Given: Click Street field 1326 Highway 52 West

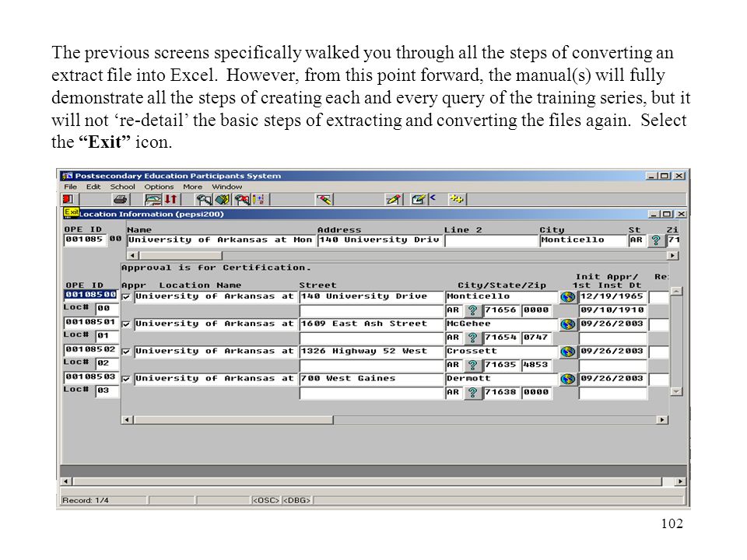Looking at the screenshot, I should click(x=371, y=352).
